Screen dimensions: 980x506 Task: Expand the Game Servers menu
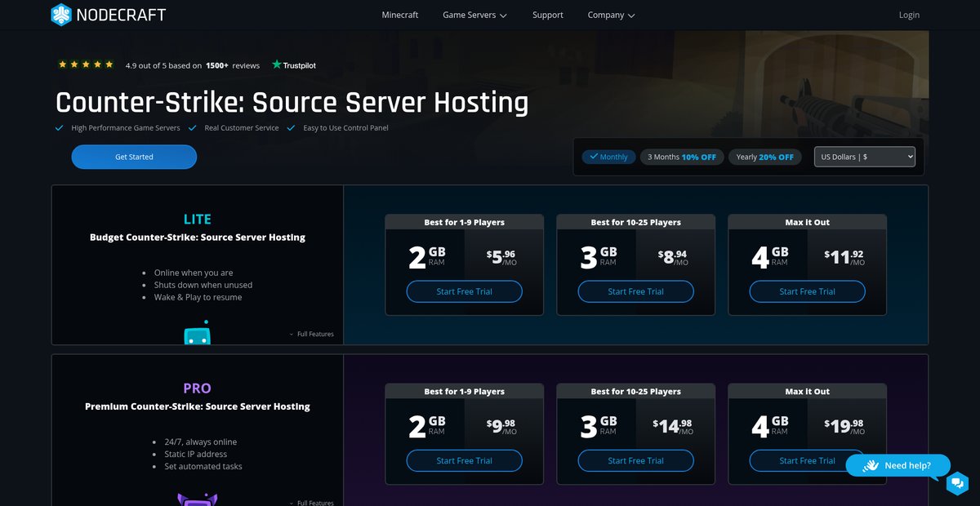click(x=474, y=15)
